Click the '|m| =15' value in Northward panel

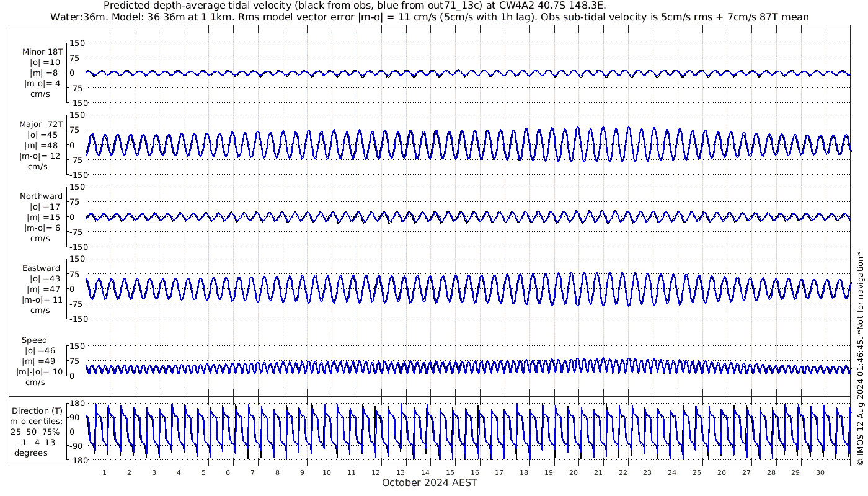pyautogui.click(x=44, y=218)
